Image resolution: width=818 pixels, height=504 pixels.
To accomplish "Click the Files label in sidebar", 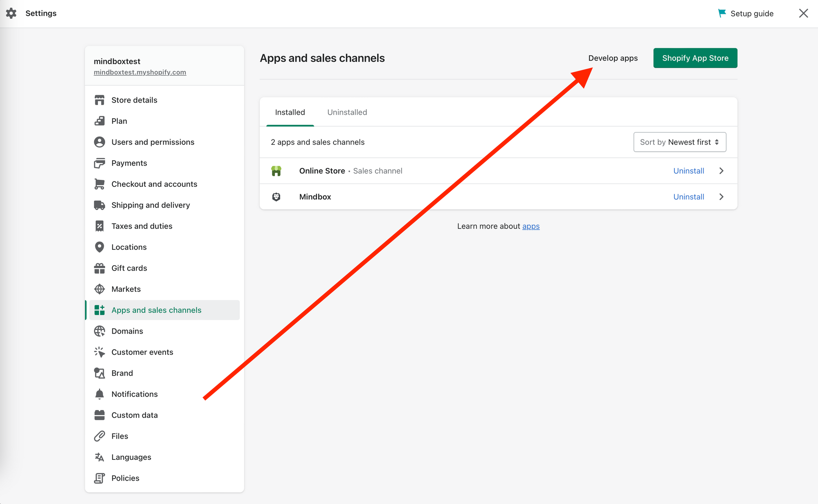I will (x=120, y=436).
